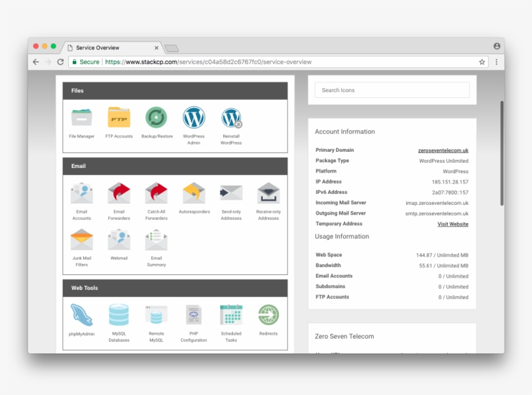
Task: Click the Search Icons input field
Action: click(392, 90)
